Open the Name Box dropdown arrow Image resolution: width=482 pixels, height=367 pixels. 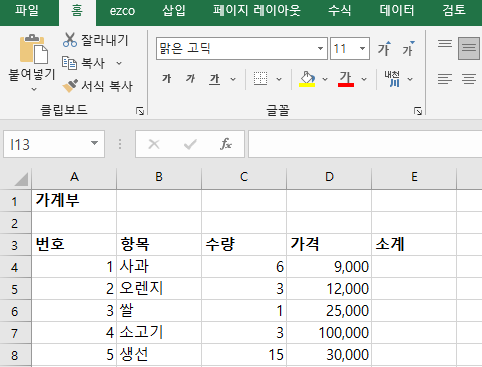pyautogui.click(x=95, y=144)
